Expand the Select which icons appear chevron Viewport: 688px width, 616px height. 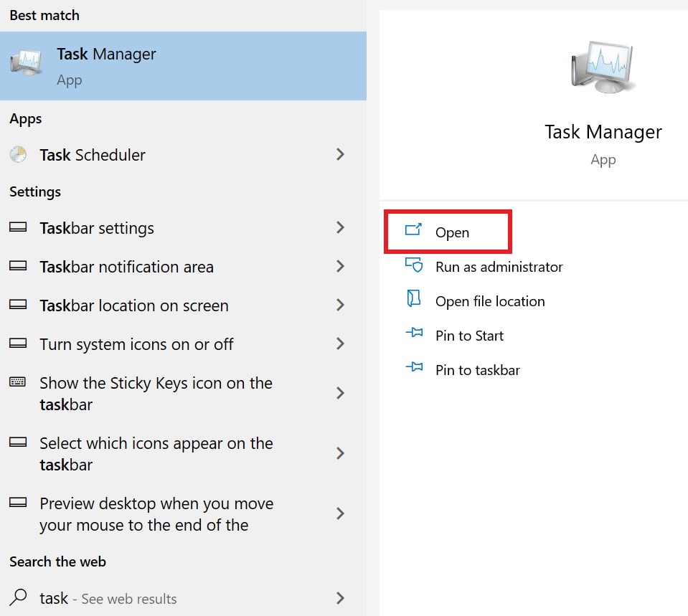click(340, 452)
